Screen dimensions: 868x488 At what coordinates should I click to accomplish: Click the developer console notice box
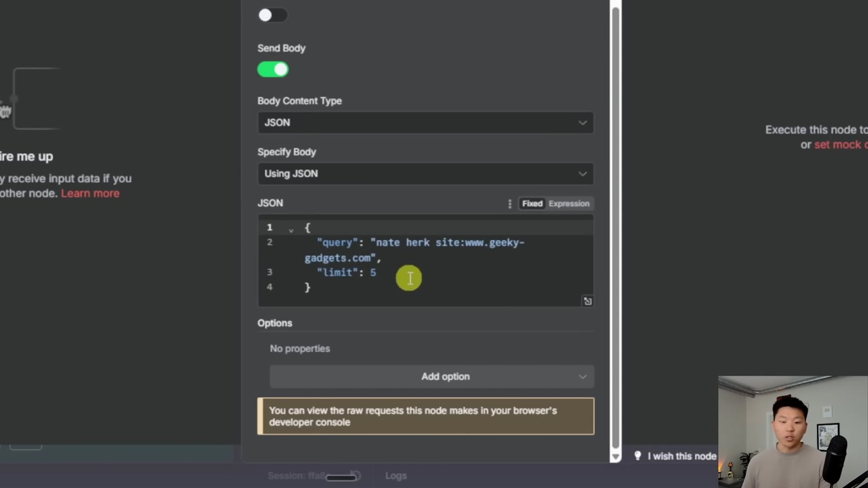(426, 416)
